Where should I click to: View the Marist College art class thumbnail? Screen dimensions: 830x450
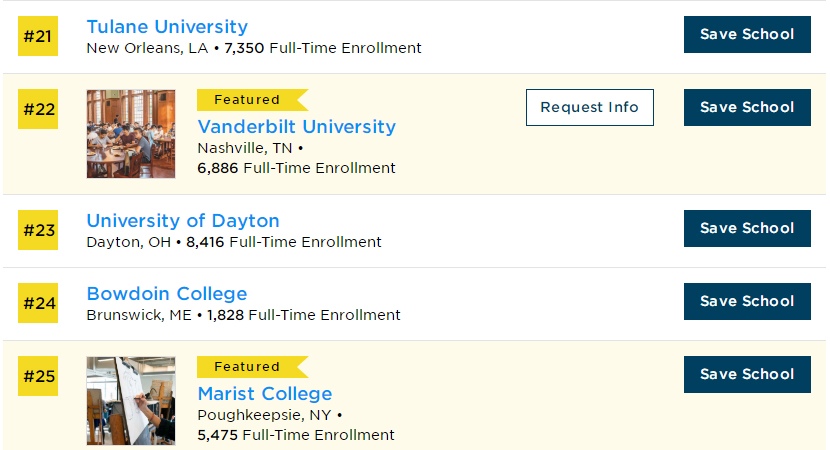pyautogui.click(x=131, y=401)
